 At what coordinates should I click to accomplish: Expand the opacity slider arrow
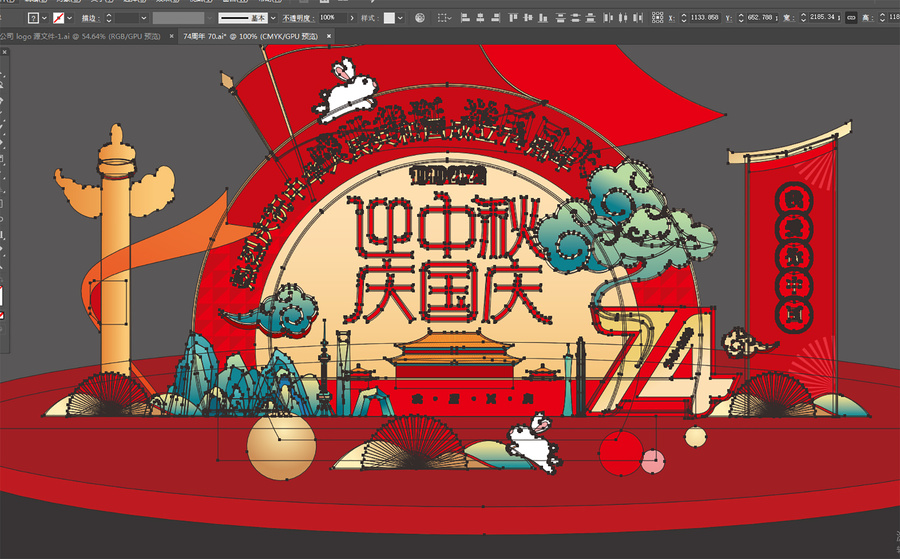(x=352, y=18)
